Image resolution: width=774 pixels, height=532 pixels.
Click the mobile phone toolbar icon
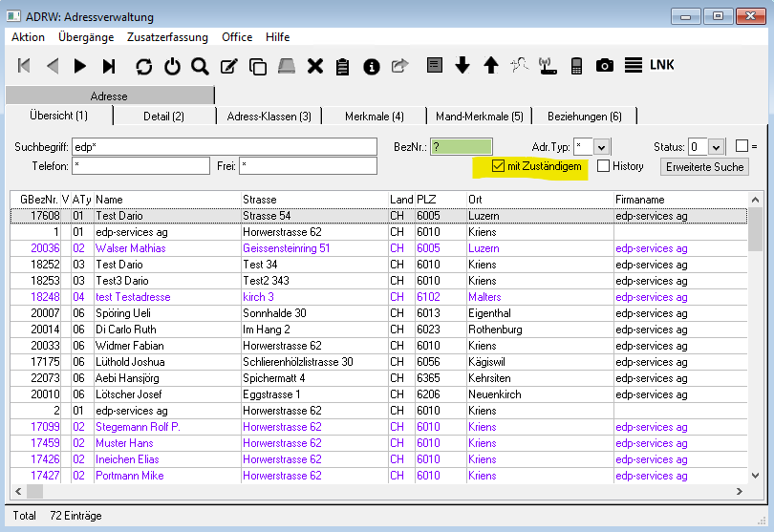576,66
